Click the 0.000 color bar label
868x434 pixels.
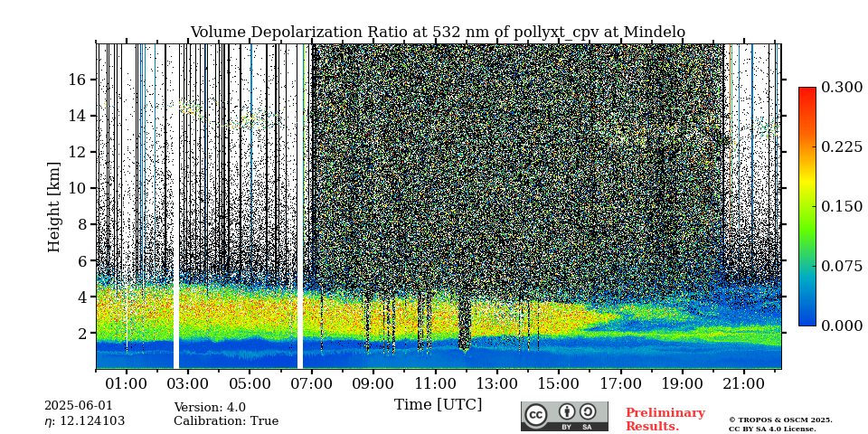842,325
